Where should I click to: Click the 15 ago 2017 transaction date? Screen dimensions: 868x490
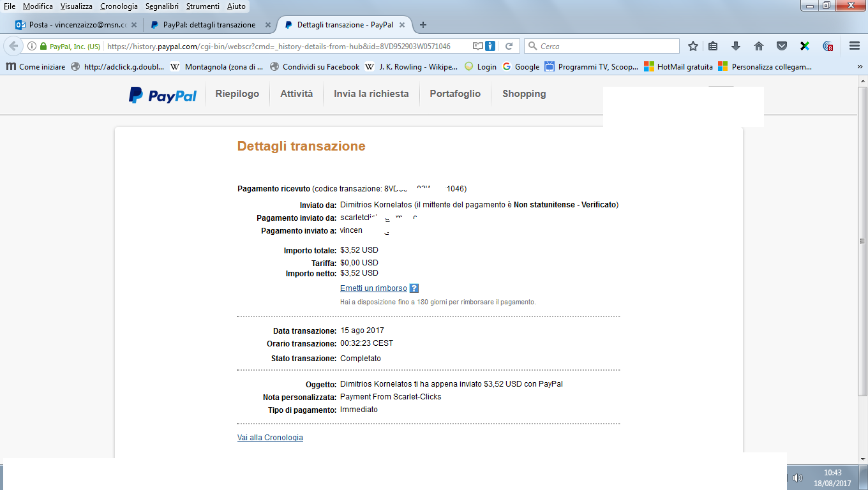tap(362, 330)
